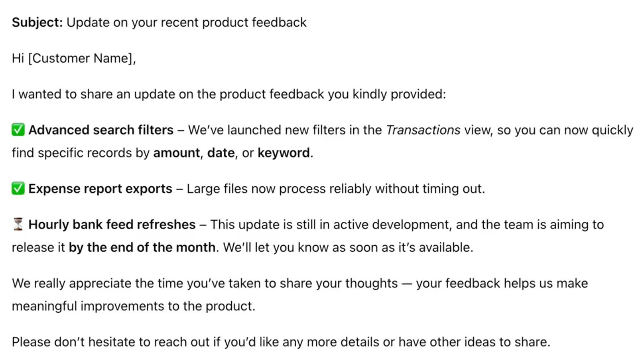644x361 pixels.
Task: Click the "Hourly bank feed refreshes" heading
Action: (x=112, y=225)
